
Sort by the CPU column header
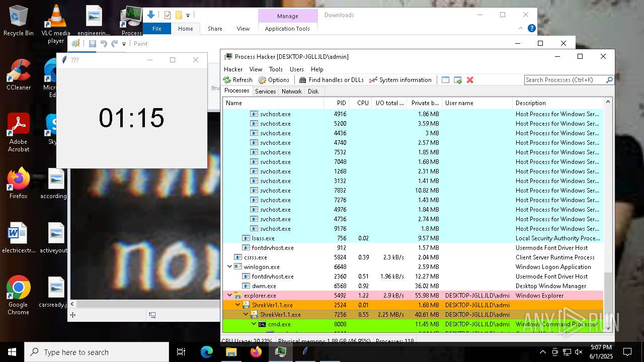[361, 103]
